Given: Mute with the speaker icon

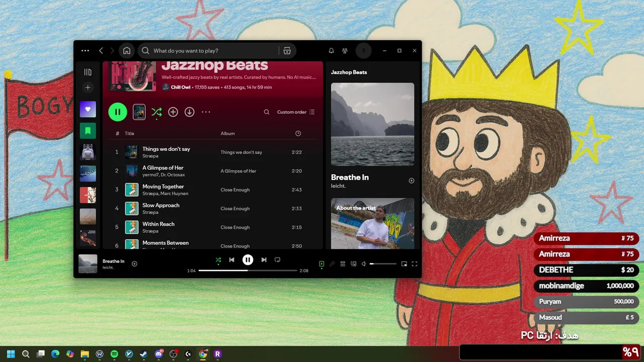Looking at the screenshot, I should tap(364, 263).
